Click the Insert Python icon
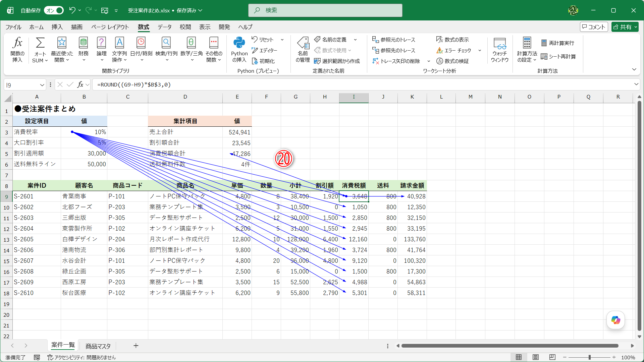 pos(239,43)
